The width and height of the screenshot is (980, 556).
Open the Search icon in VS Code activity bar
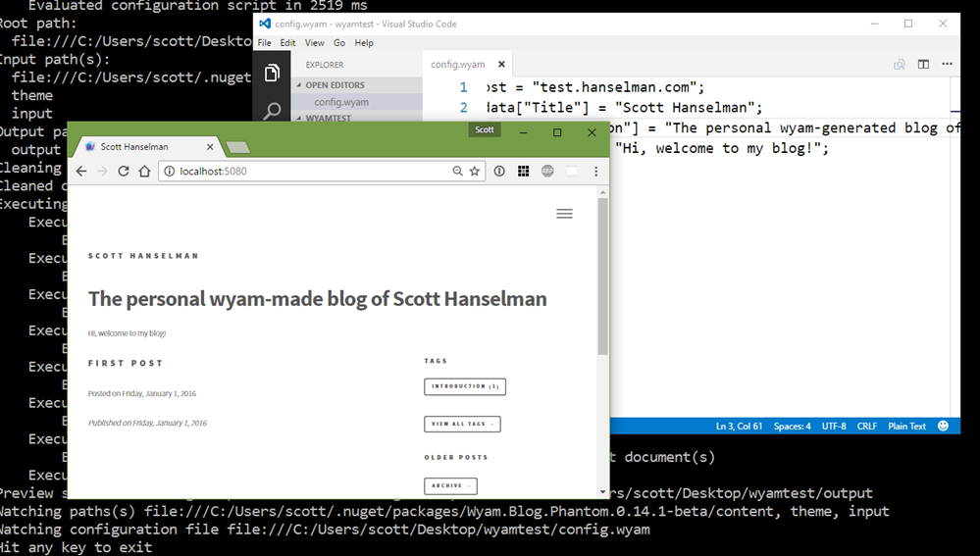[x=272, y=111]
